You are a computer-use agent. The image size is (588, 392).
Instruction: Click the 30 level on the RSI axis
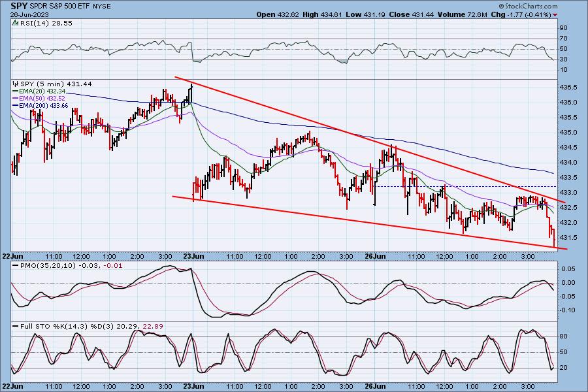pyautogui.click(x=564, y=59)
